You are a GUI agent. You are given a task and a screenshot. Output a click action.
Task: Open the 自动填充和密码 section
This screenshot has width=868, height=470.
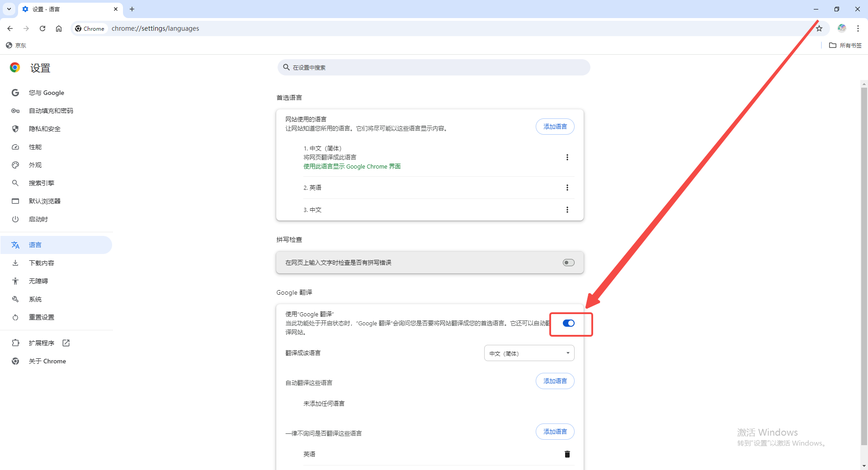pyautogui.click(x=57, y=111)
